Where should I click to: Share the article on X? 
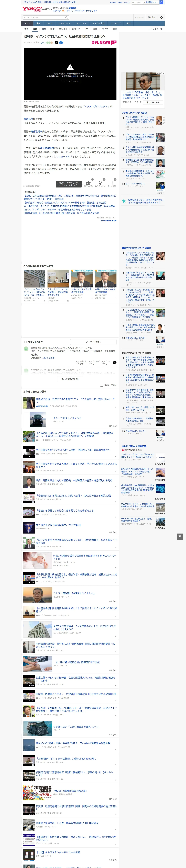tap(56, 43)
